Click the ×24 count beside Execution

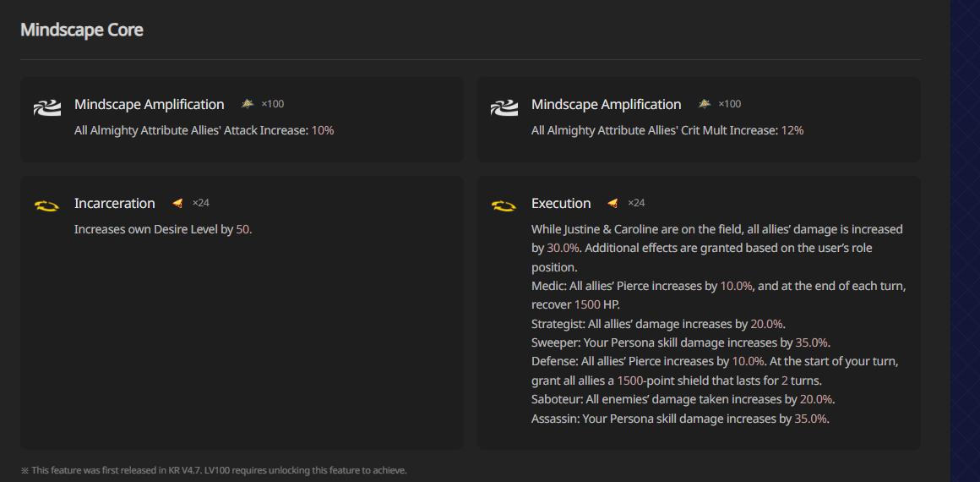click(x=636, y=203)
